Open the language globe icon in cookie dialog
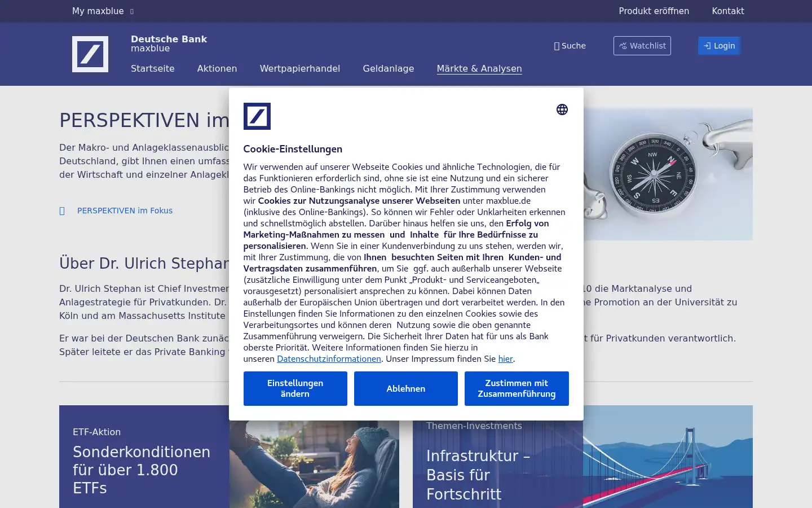Screen dimensions: 812x508 [562, 110]
